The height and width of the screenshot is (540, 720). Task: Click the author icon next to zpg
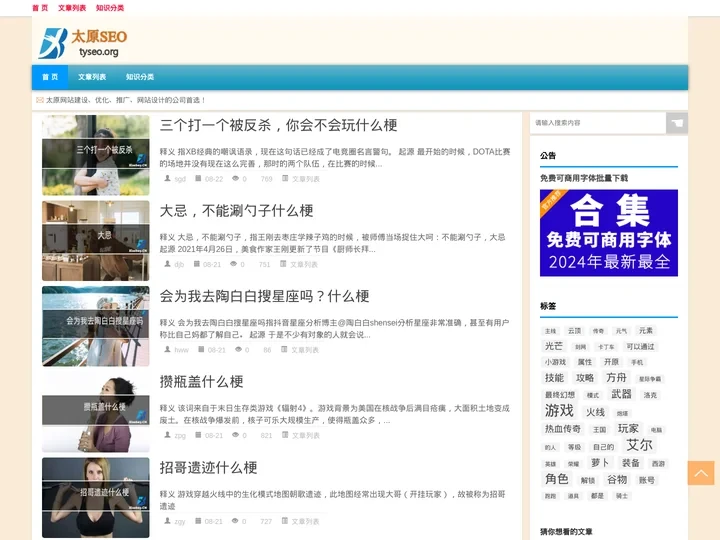tap(168, 435)
